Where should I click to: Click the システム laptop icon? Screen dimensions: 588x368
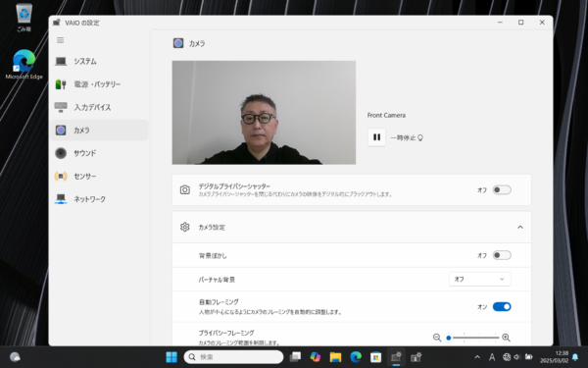click(61, 61)
